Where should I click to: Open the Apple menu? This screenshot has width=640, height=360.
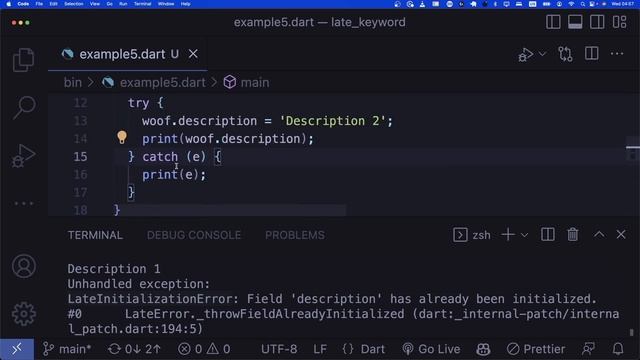coord(9,4)
